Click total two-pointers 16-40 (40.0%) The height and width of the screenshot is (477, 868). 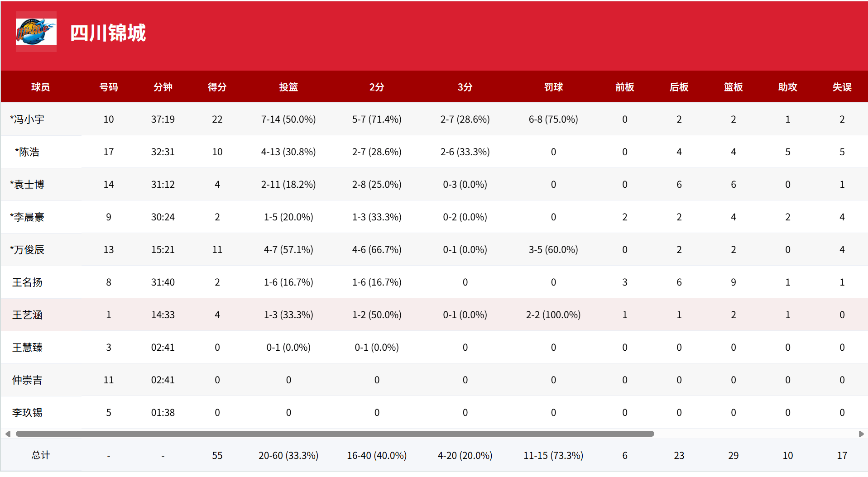tap(377, 456)
